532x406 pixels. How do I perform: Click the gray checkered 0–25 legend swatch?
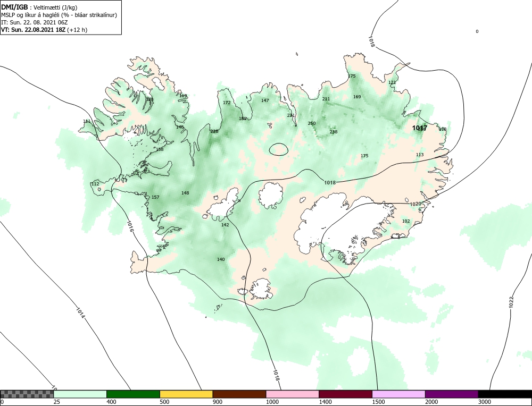27,394
